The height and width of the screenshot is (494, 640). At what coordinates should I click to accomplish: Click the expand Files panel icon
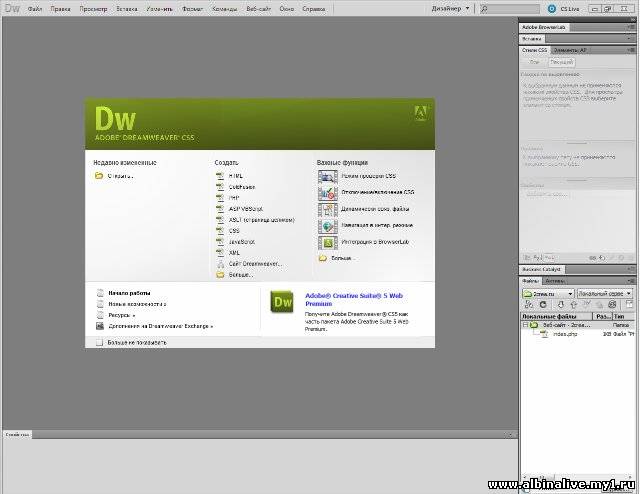(x=629, y=305)
